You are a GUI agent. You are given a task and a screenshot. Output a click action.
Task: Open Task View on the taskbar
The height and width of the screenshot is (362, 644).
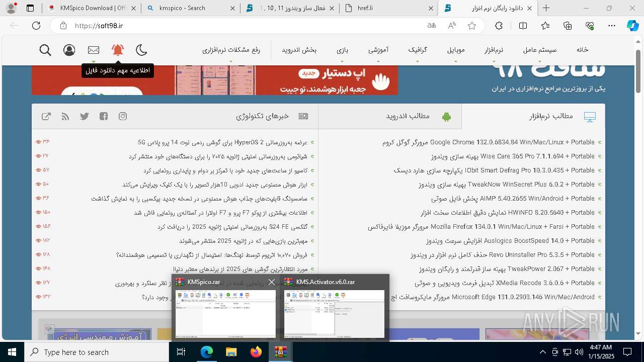pos(181,352)
